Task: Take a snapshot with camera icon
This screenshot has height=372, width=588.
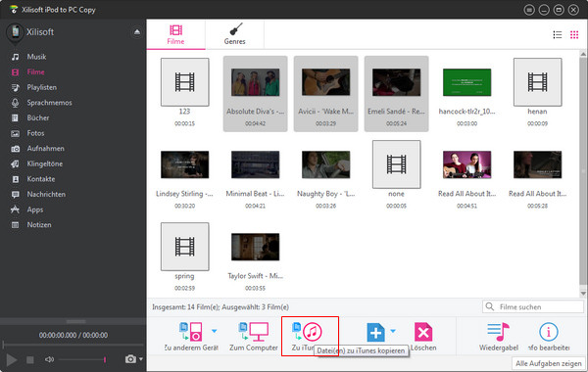Action: [130, 359]
